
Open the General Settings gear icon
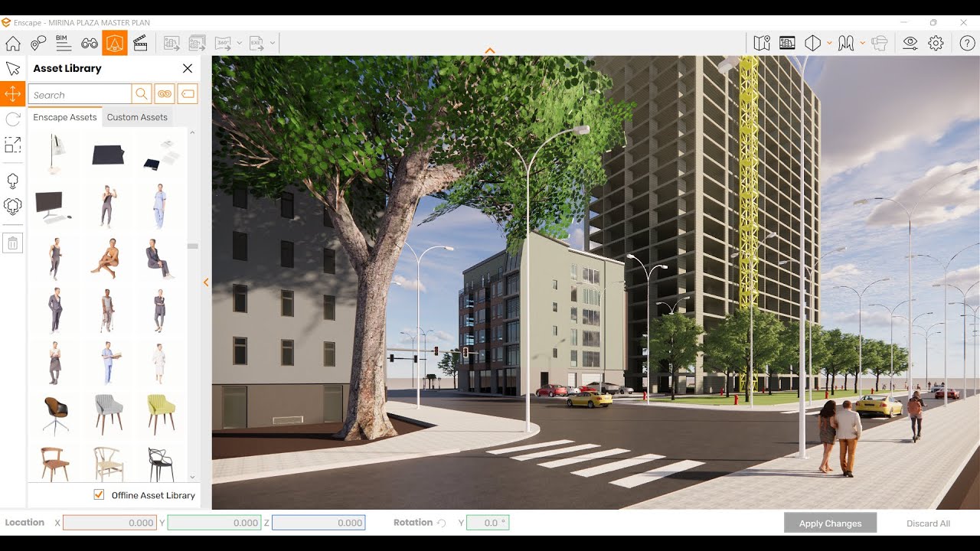pyautogui.click(x=936, y=43)
